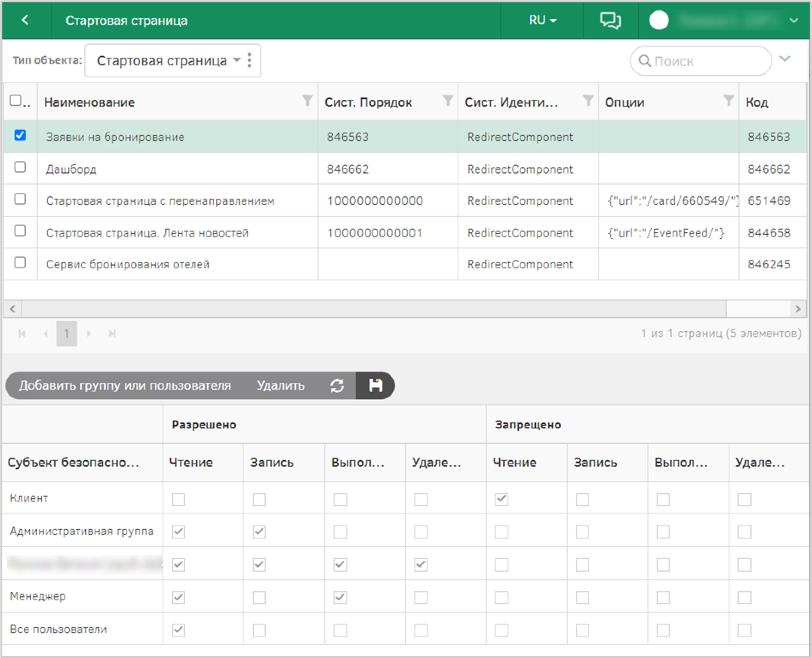Screen dimensions: 812x658
Task: Select the Дашборд row checkbox
Action: click(x=20, y=167)
